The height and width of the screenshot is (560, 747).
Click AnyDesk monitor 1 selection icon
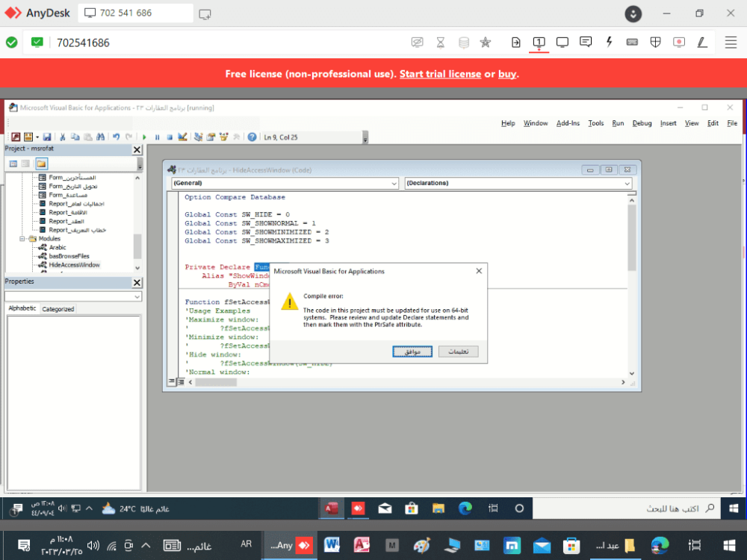539,43
